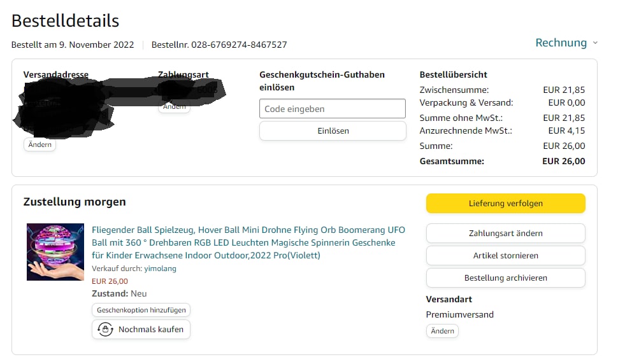The width and height of the screenshot is (625, 364).
Task: Click the EUR 26,00 item price
Action: [110, 281]
